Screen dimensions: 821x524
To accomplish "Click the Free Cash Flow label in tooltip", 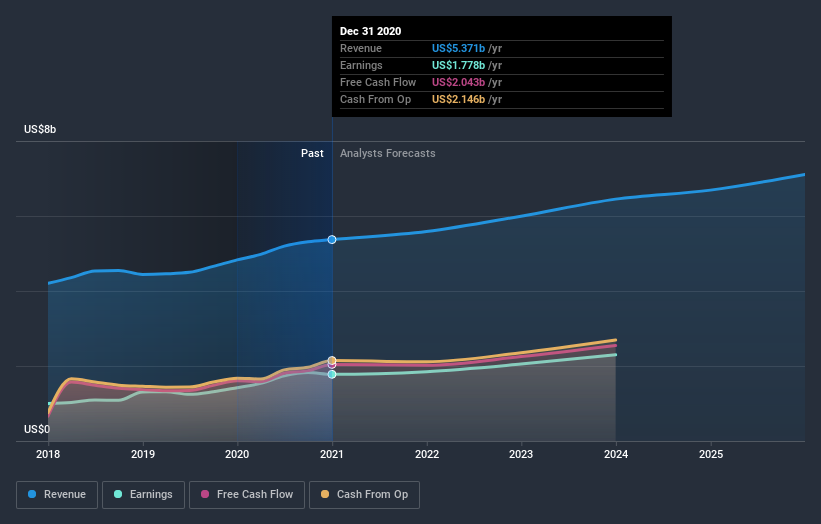I will [378, 82].
